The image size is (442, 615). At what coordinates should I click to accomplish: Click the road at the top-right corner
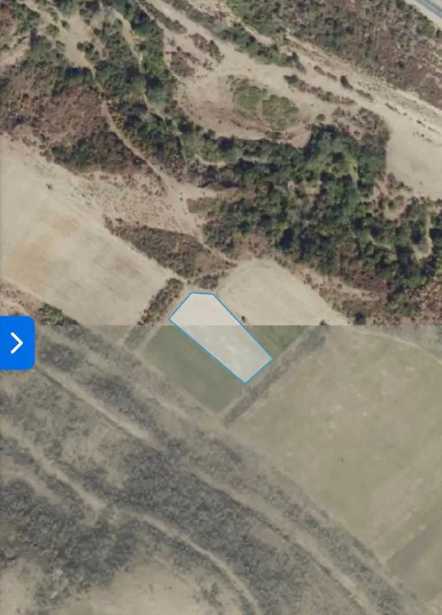point(431,9)
